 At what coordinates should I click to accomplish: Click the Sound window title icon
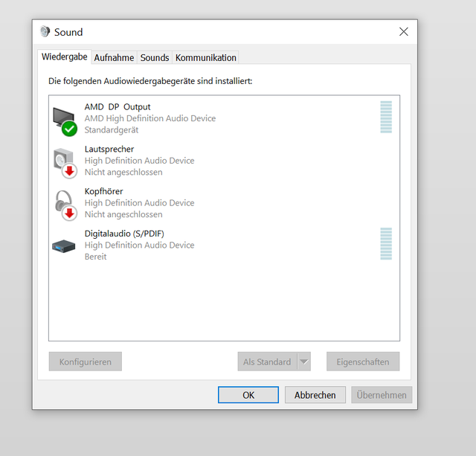pos(45,32)
